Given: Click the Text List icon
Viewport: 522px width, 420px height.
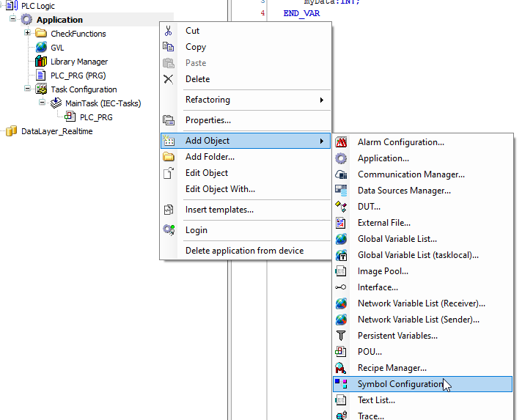Looking at the screenshot, I should point(341,400).
